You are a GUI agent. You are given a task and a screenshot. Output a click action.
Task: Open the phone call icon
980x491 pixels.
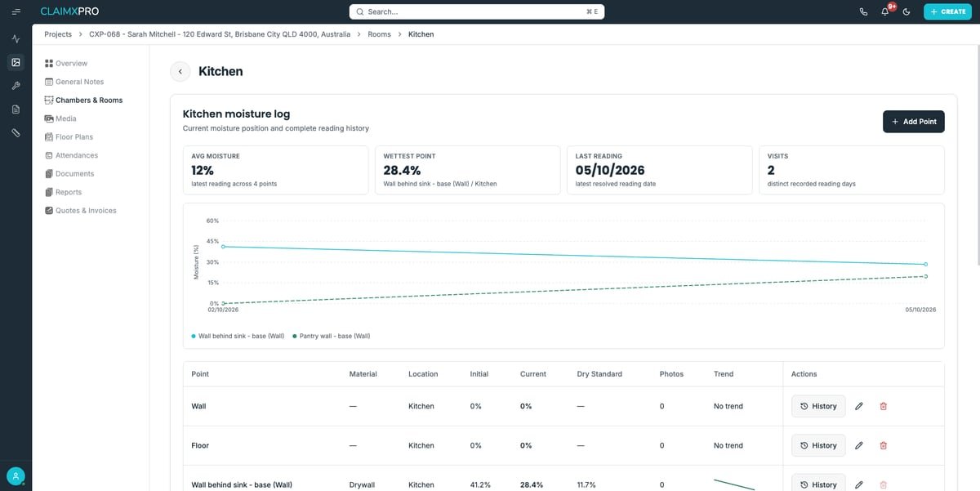coord(864,11)
